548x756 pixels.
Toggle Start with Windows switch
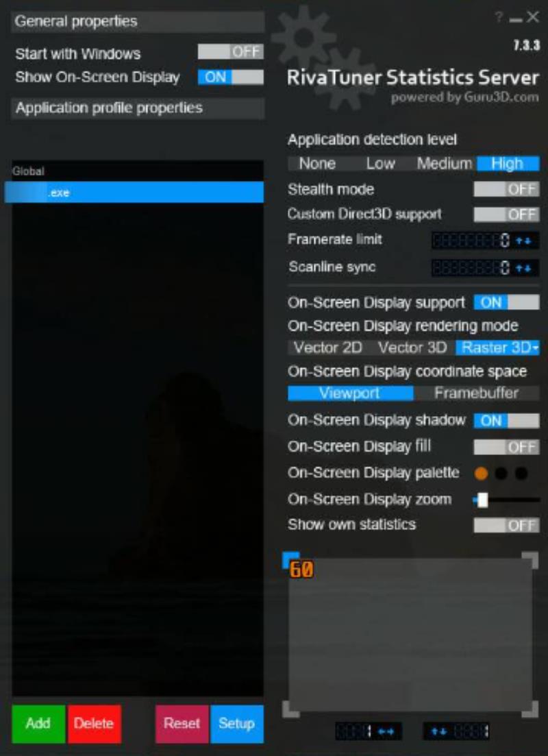coord(230,52)
